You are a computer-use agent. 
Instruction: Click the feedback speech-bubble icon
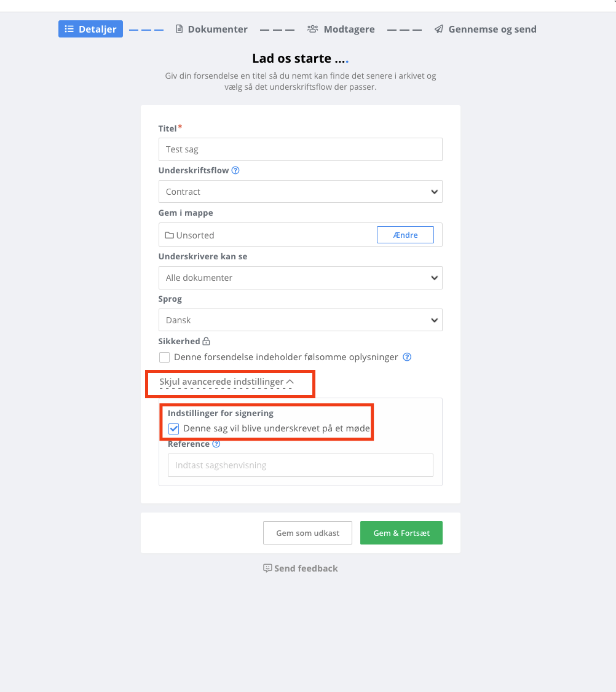pos(267,568)
